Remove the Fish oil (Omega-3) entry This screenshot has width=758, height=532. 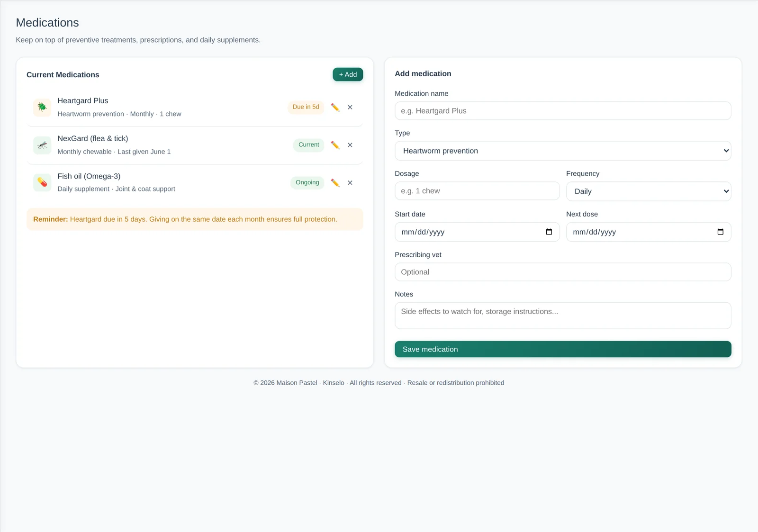tap(350, 182)
